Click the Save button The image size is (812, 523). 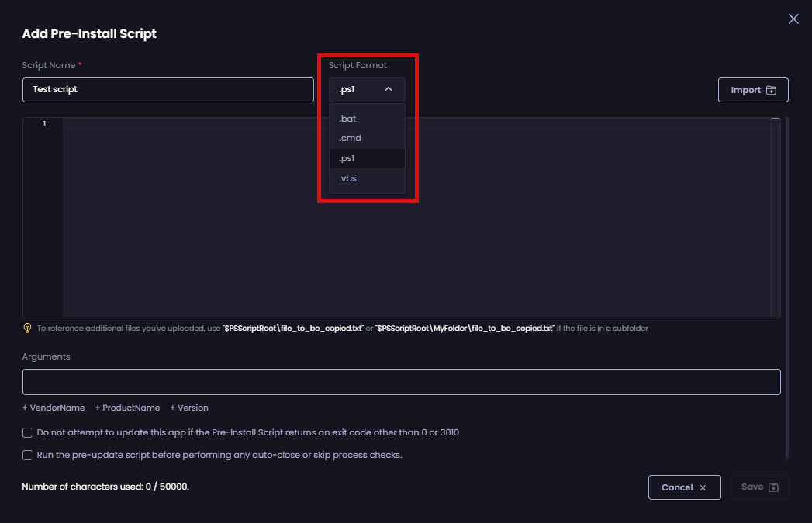pyautogui.click(x=758, y=487)
